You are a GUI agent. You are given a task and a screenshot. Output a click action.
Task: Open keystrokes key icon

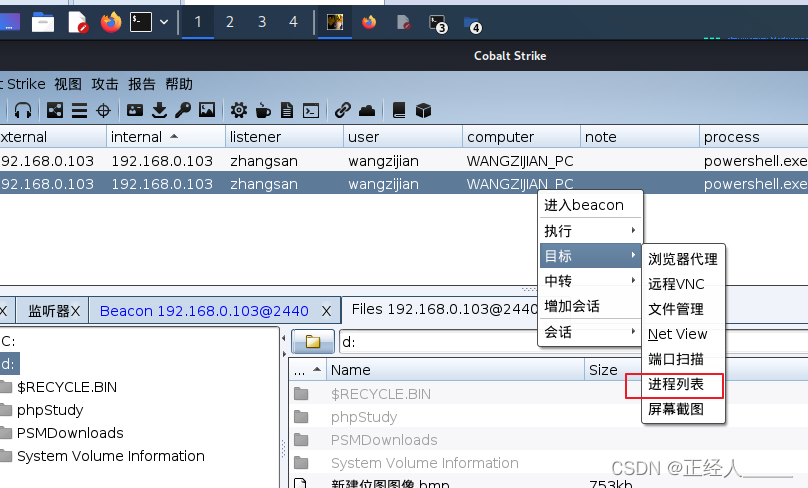click(x=183, y=110)
